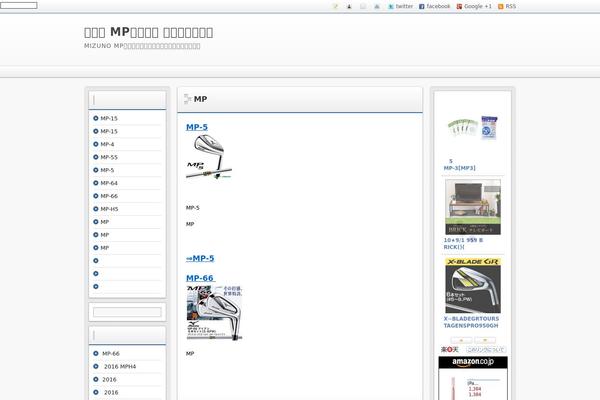The image size is (600, 400).
Task: Open the X-BLADEGRTOURSTAGENSPRO950GH product link
Action: click(x=471, y=322)
